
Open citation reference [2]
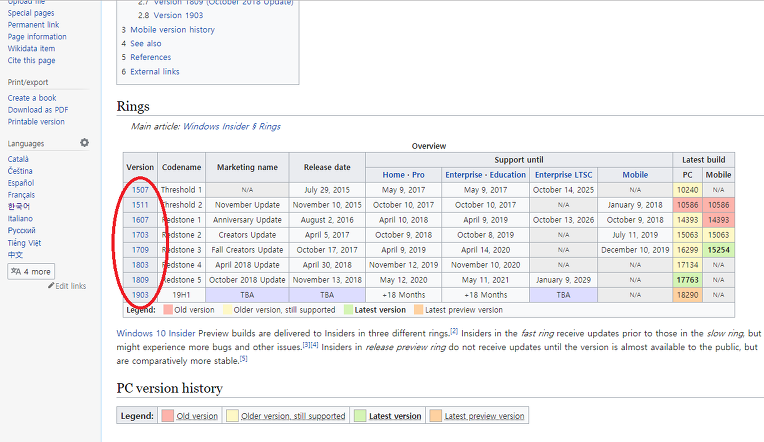[454, 331]
